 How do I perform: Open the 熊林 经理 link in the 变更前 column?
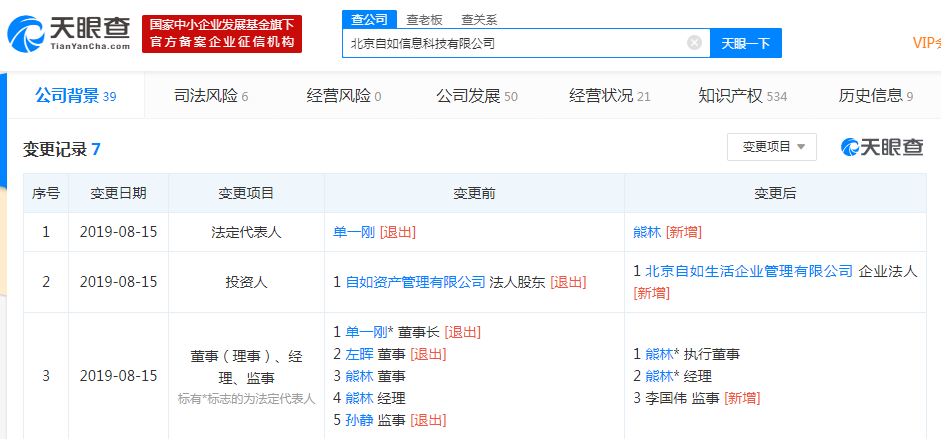(x=360, y=398)
